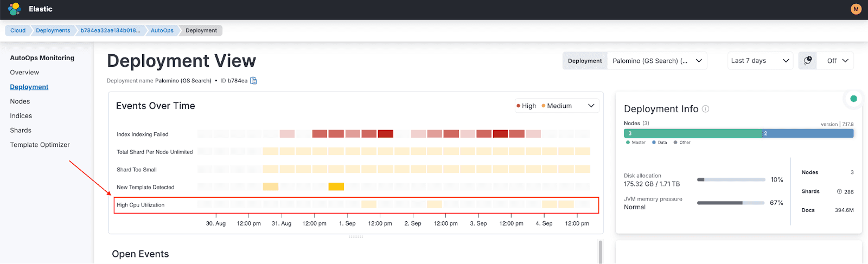
Task: Click the Cloud breadcrumb link
Action: click(18, 30)
